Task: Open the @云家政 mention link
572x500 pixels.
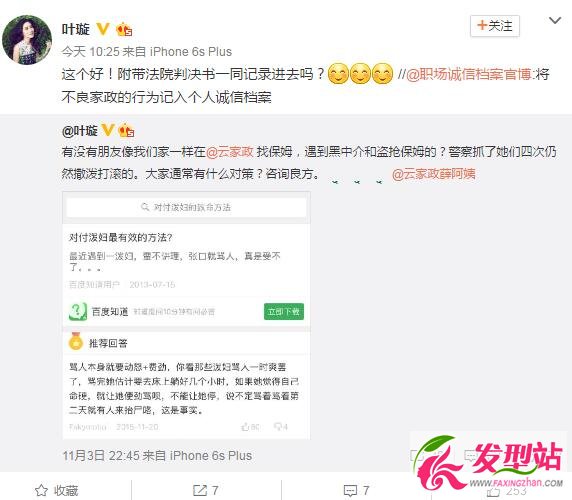Action: coord(229,151)
